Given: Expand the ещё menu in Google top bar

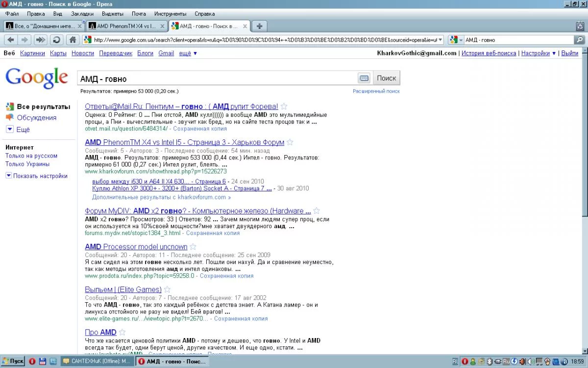Looking at the screenshot, I should click(188, 53).
